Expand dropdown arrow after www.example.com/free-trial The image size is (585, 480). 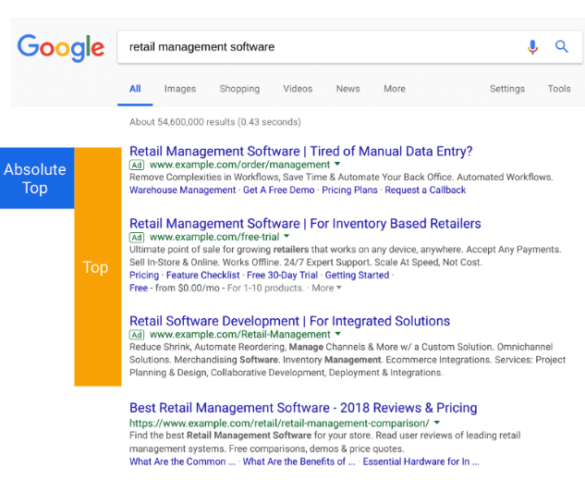pos(287,236)
